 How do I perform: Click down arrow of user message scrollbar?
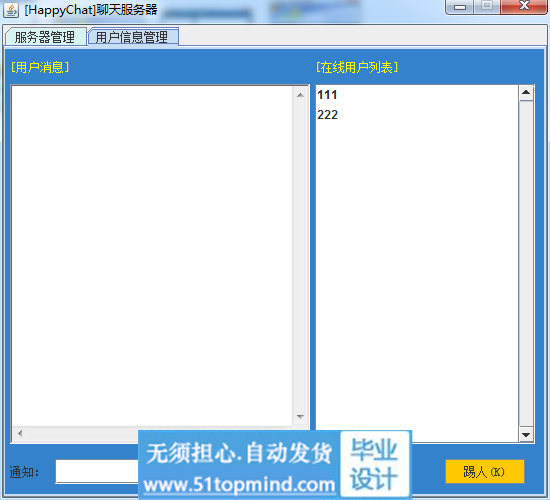pos(300,417)
